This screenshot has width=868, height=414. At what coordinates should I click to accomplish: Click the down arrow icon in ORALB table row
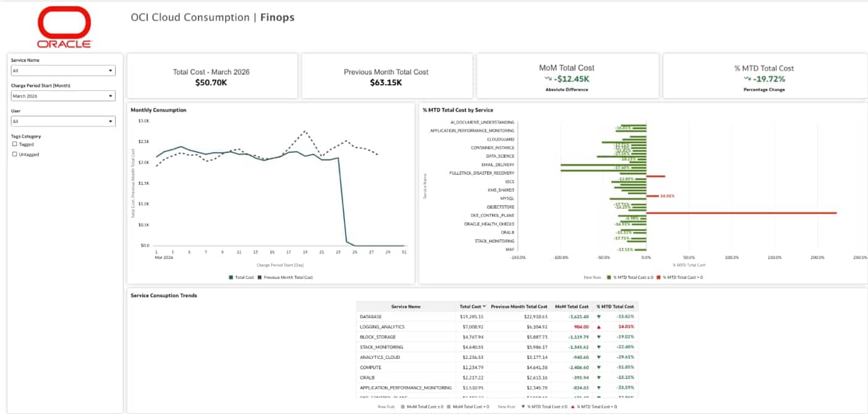coord(598,377)
